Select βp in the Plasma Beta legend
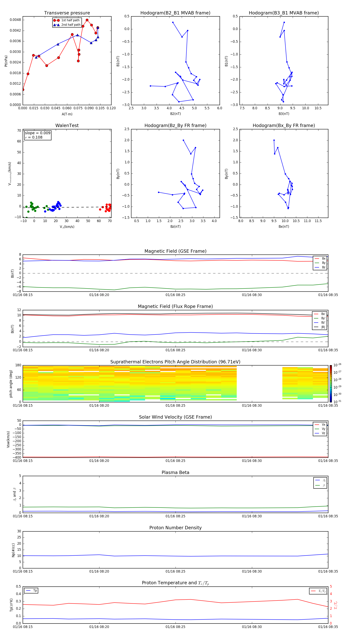The width and height of the screenshot is (351, 644). [320, 480]
